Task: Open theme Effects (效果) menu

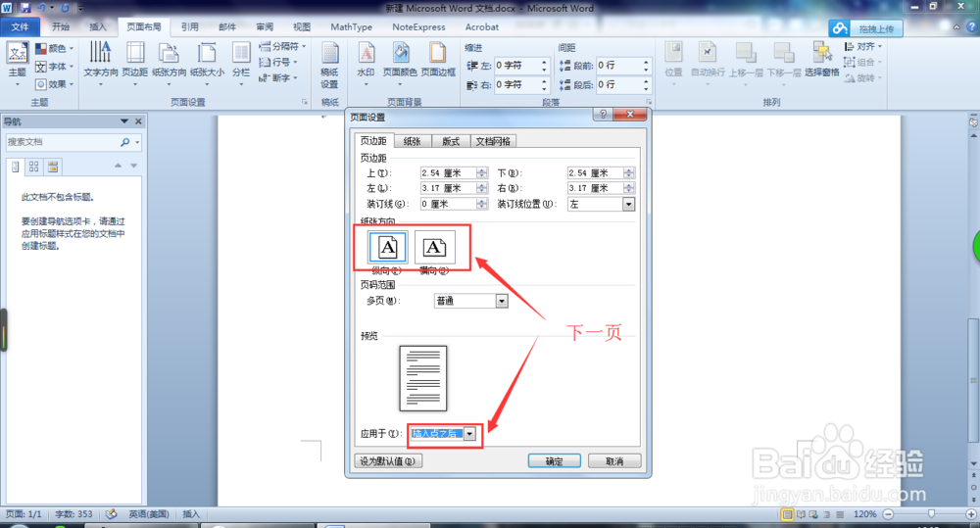Action: coord(54,83)
